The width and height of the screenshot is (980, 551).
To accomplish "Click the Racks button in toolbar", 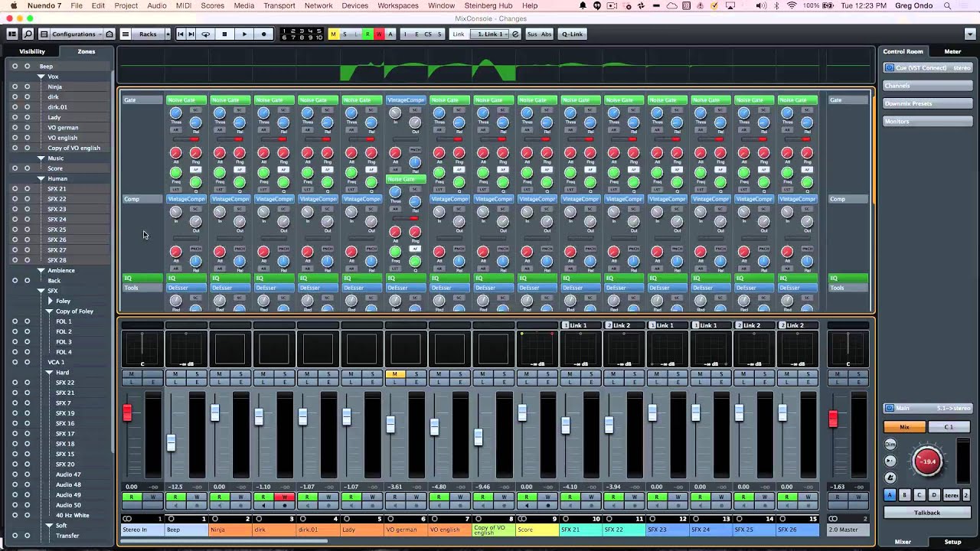I will pyautogui.click(x=148, y=34).
